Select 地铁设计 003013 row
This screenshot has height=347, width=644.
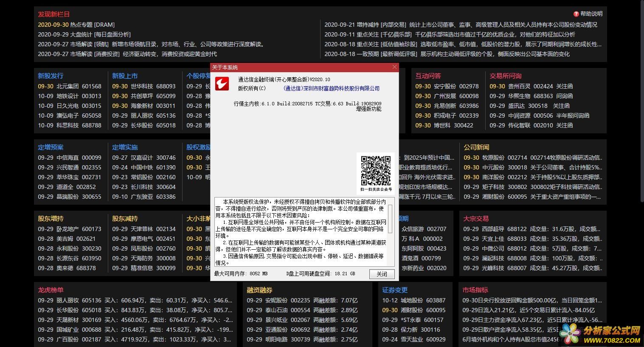tap(70, 96)
